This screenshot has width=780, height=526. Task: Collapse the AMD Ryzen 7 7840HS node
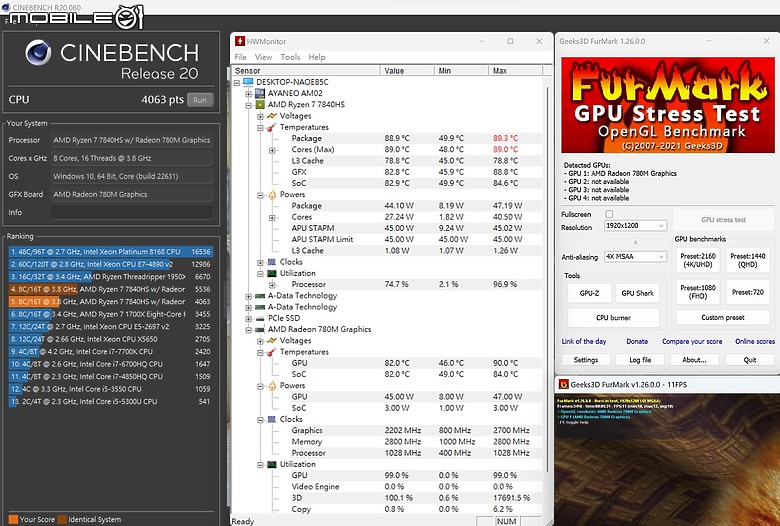248,105
